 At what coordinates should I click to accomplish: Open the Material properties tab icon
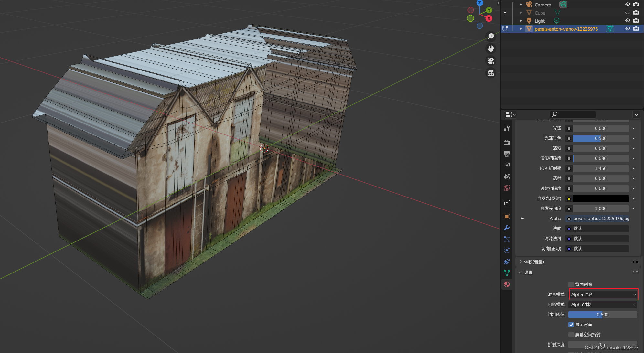click(507, 284)
